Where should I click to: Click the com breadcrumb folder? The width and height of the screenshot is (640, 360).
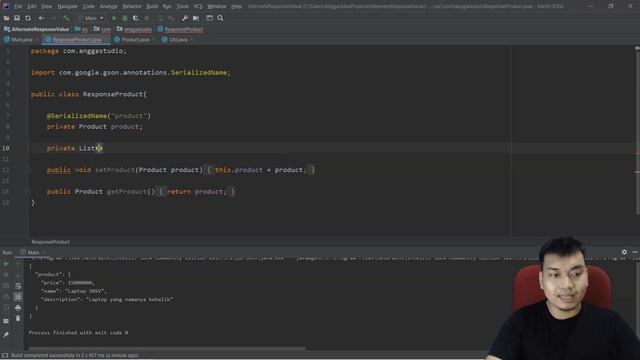[x=102, y=29]
